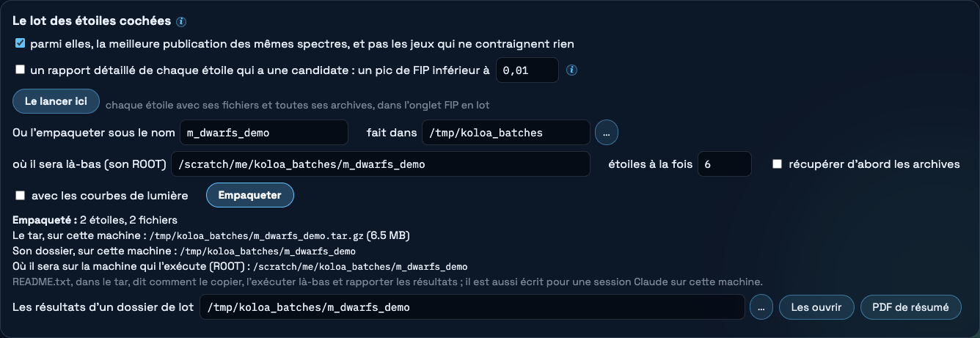This screenshot has height=338, width=980.
Task: Generate the 'PDF de résumé'
Action: pos(910,307)
